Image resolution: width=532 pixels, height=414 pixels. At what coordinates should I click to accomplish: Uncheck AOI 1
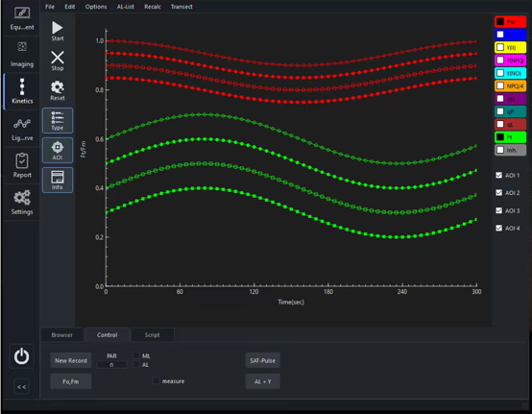[498, 175]
